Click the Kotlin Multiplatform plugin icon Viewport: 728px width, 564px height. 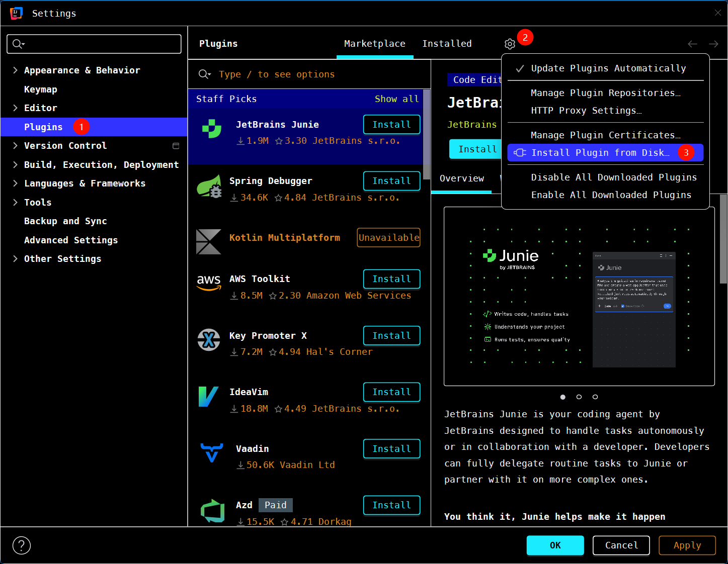pyautogui.click(x=209, y=242)
